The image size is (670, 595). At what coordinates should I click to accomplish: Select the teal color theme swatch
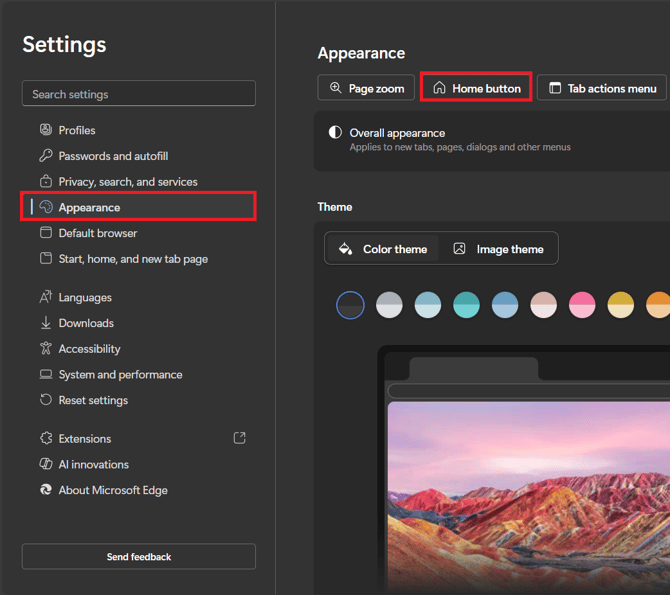click(466, 305)
